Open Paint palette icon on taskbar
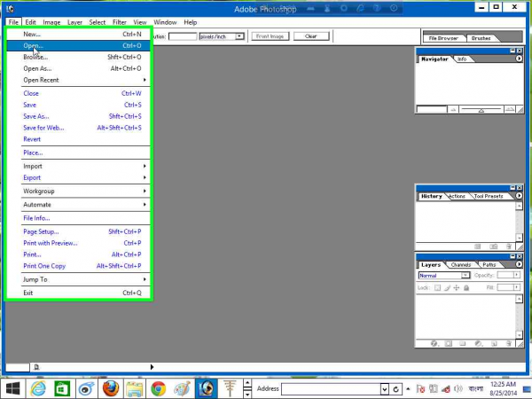532x399 pixels. point(182,388)
